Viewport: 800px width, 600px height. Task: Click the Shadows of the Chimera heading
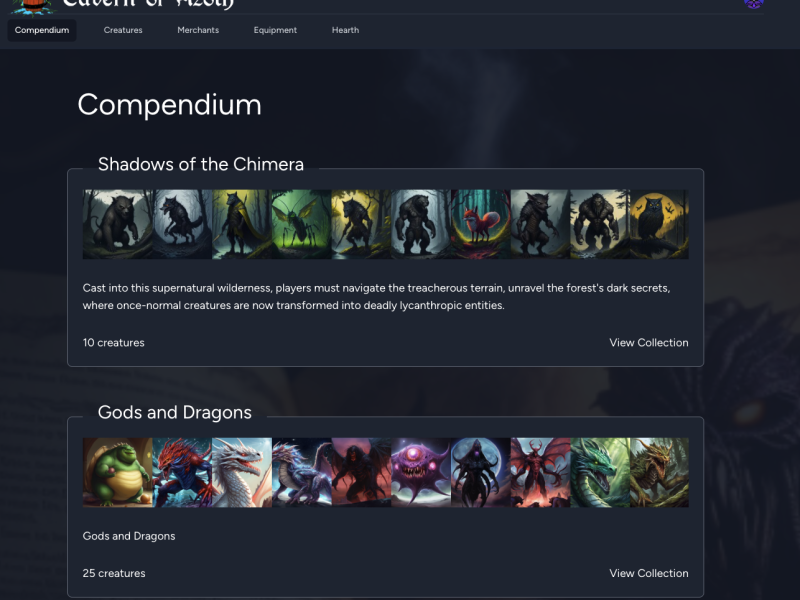[x=201, y=164]
